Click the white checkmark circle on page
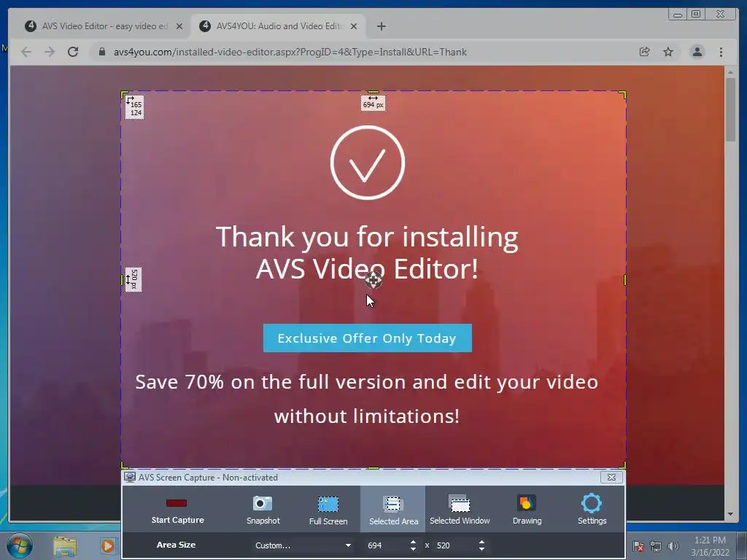Image resolution: width=747 pixels, height=560 pixels. click(x=368, y=163)
